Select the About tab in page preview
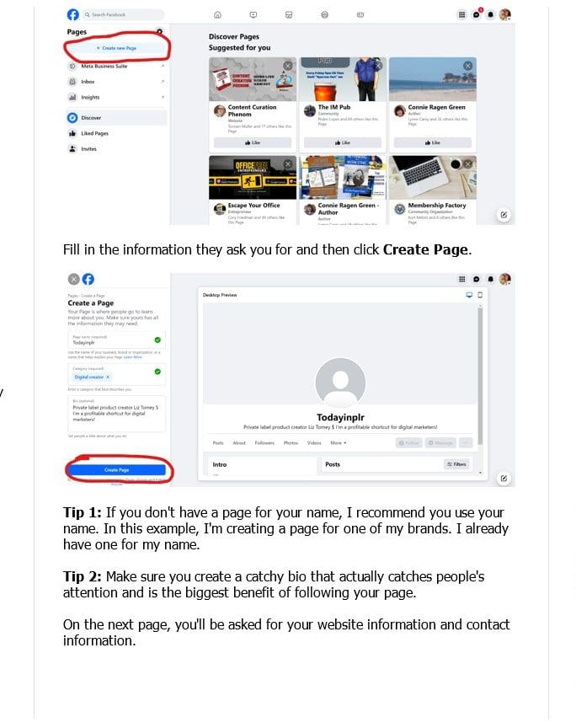Image resolution: width=576 pixels, height=728 pixels. (239, 443)
